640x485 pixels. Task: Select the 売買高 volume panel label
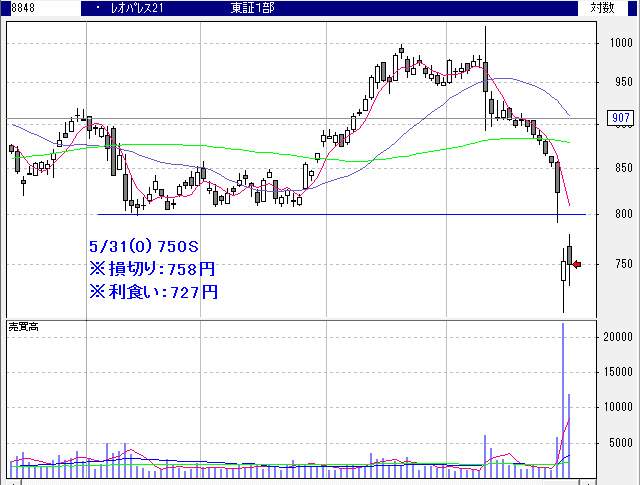23,327
